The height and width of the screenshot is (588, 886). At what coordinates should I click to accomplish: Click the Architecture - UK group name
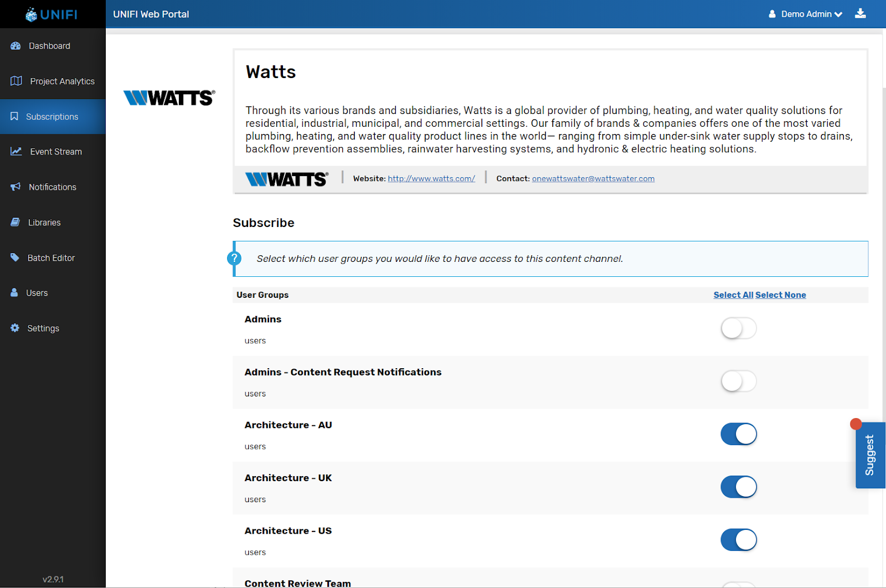pos(289,478)
